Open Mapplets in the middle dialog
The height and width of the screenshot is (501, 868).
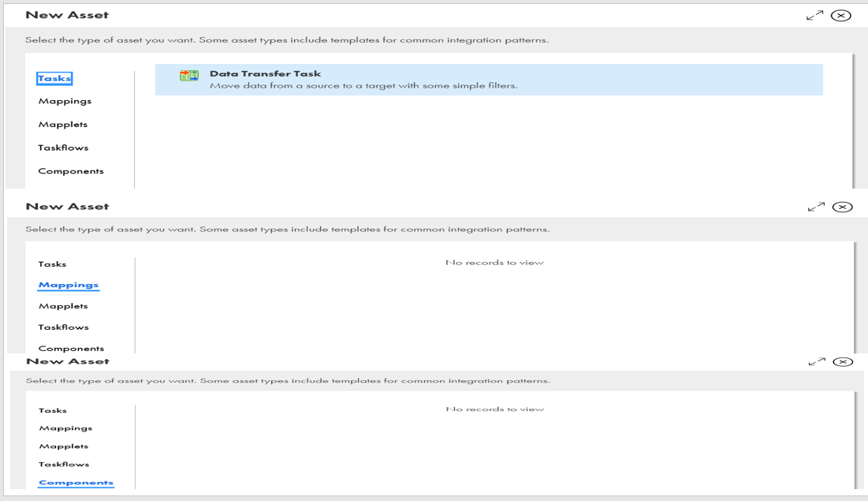(x=63, y=306)
